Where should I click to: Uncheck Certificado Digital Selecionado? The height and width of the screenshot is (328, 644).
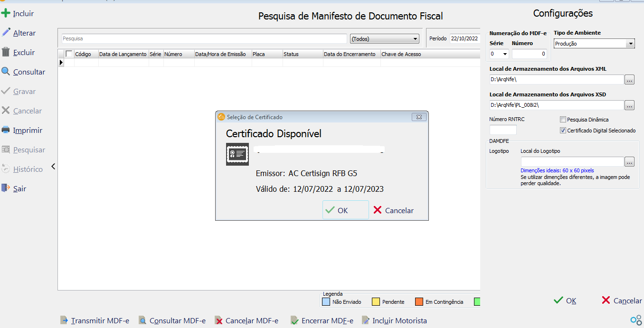point(563,131)
